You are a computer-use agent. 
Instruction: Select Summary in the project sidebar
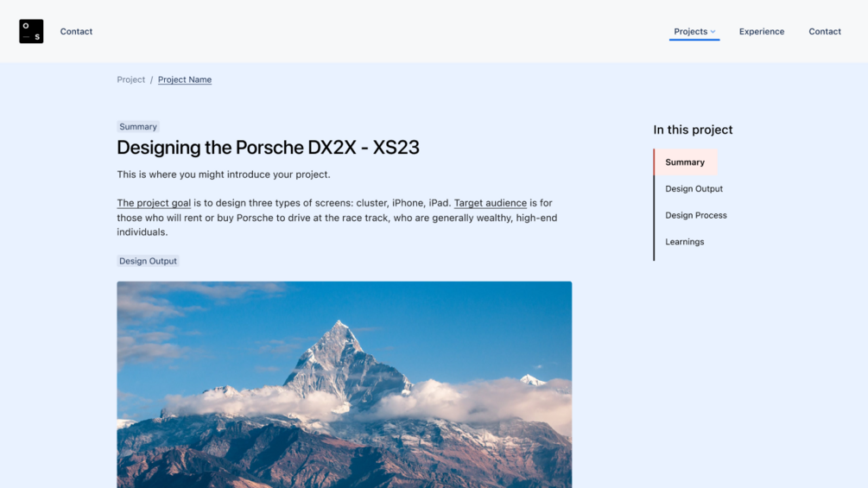pyautogui.click(x=685, y=162)
